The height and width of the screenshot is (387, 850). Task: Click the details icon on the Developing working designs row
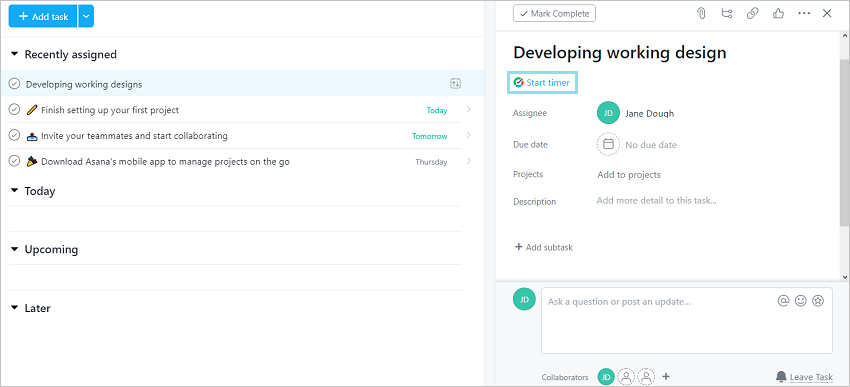tap(455, 83)
